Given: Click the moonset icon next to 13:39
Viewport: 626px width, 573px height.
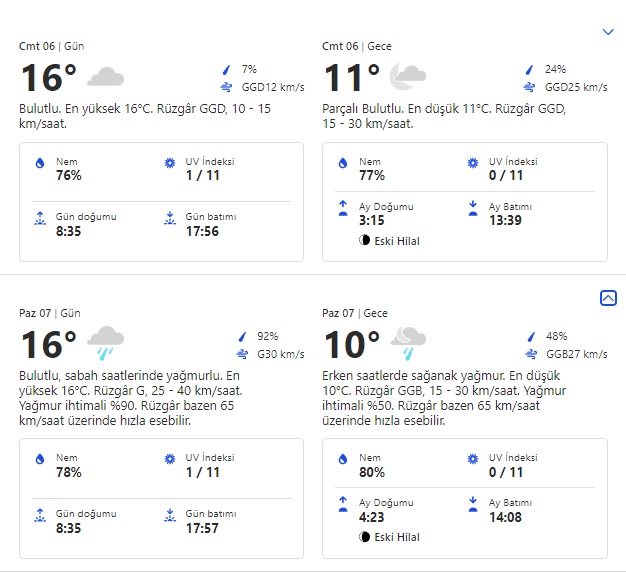Looking at the screenshot, I should tap(472, 209).
